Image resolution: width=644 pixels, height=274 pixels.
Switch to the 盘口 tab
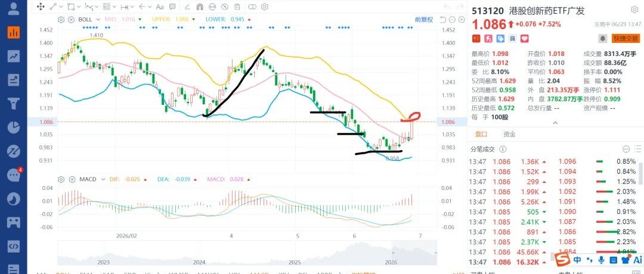tap(481, 134)
